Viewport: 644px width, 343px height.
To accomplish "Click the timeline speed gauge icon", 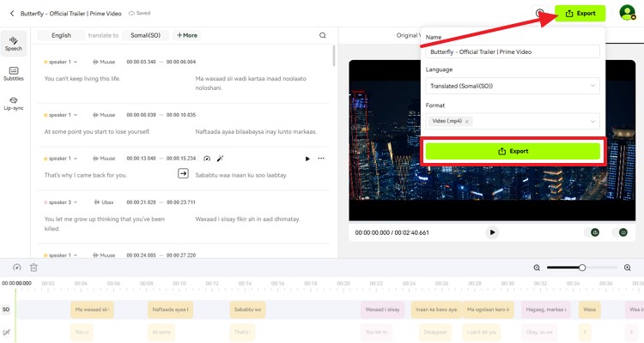I will (17, 268).
